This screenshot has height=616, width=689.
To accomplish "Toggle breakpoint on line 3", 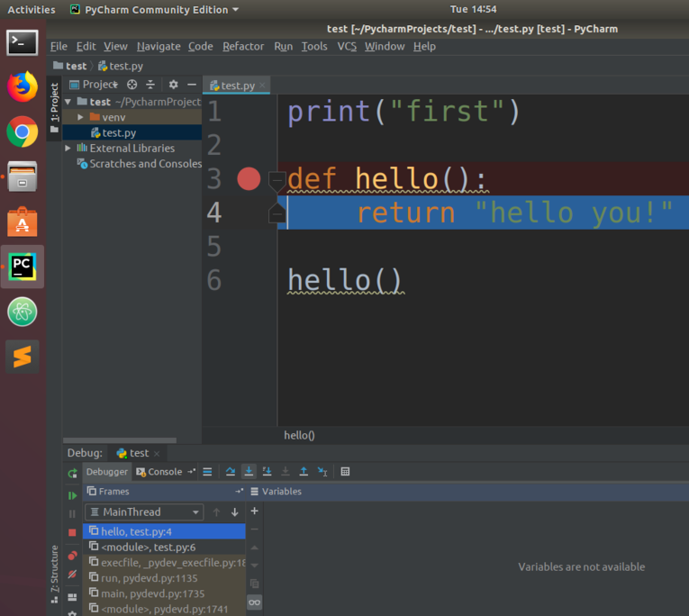I will 249,179.
